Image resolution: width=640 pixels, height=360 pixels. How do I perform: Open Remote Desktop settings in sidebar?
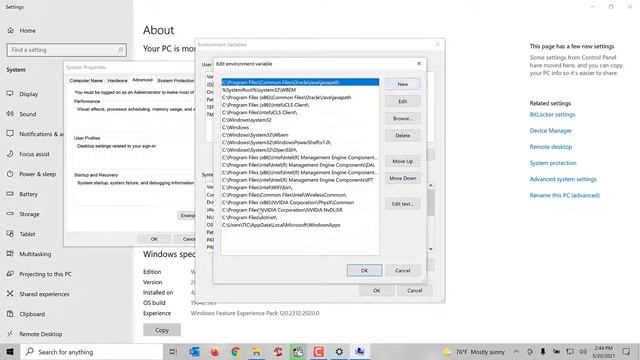click(40, 334)
